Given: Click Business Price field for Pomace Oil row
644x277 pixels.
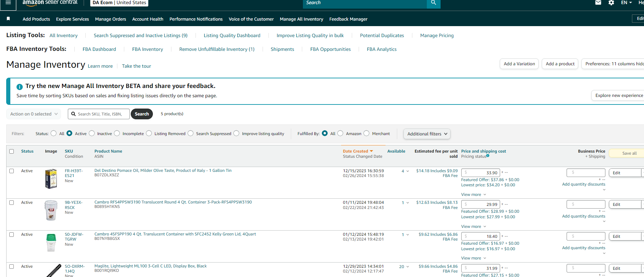Looking at the screenshot, I should pyautogui.click(x=586, y=173).
